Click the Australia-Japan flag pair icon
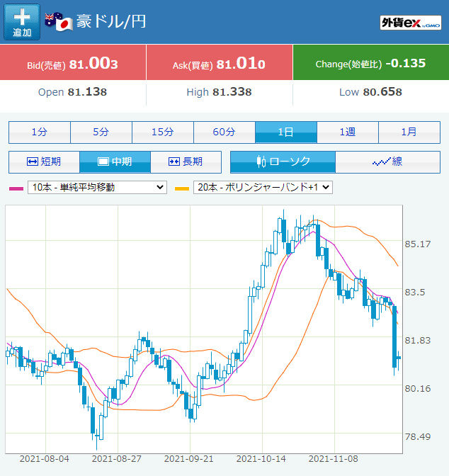449x476 pixels. (x=59, y=21)
